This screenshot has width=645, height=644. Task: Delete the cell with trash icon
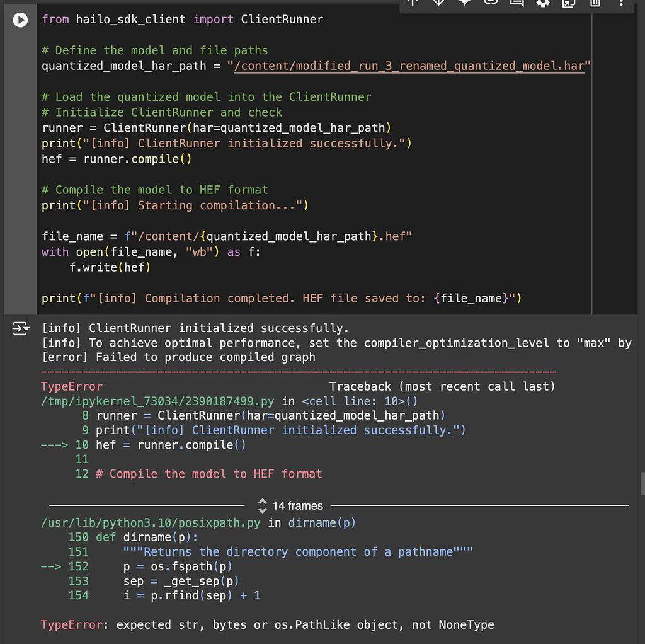pos(595,3)
